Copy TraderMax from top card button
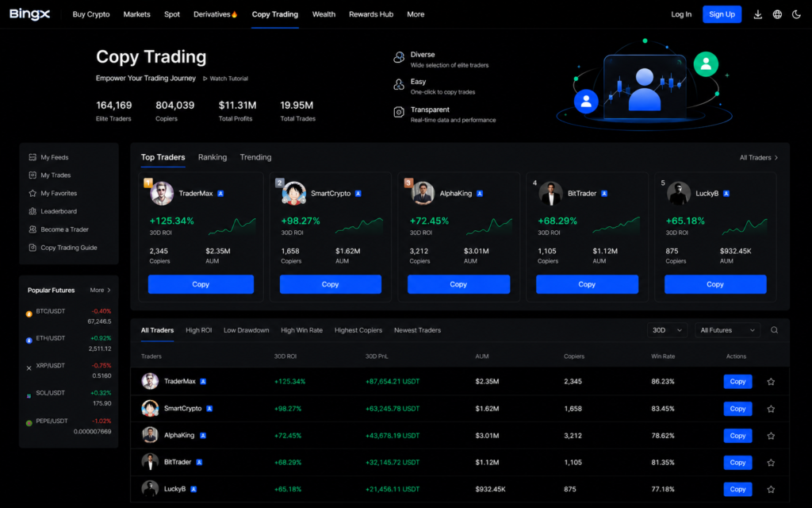812x508 pixels. (201, 284)
